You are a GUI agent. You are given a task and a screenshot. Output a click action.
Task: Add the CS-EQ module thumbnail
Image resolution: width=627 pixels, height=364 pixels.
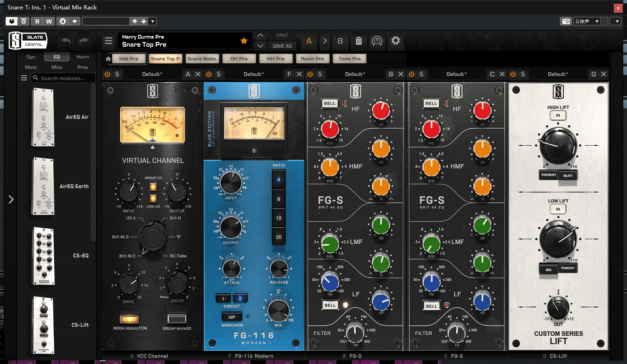pos(42,256)
